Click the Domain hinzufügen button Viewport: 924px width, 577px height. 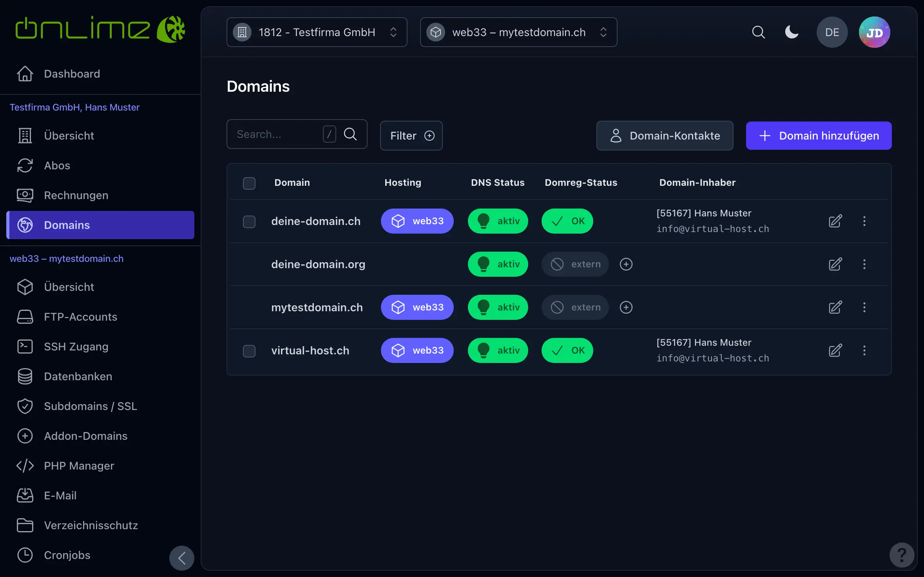(819, 136)
